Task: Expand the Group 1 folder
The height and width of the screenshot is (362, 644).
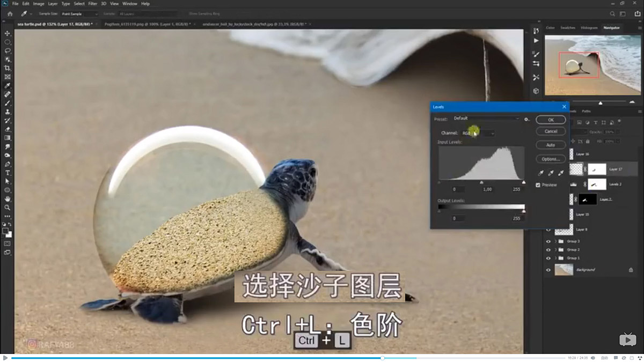Action: 555,257
